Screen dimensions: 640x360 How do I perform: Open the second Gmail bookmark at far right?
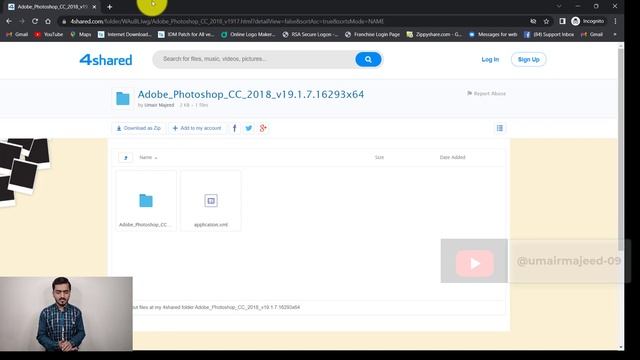pyautogui.click(x=592, y=35)
